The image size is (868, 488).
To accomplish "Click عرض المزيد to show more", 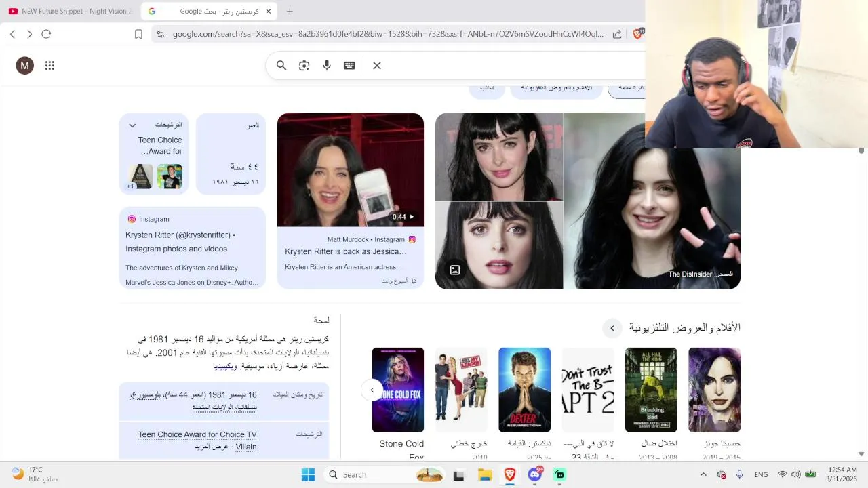I will (x=212, y=447).
